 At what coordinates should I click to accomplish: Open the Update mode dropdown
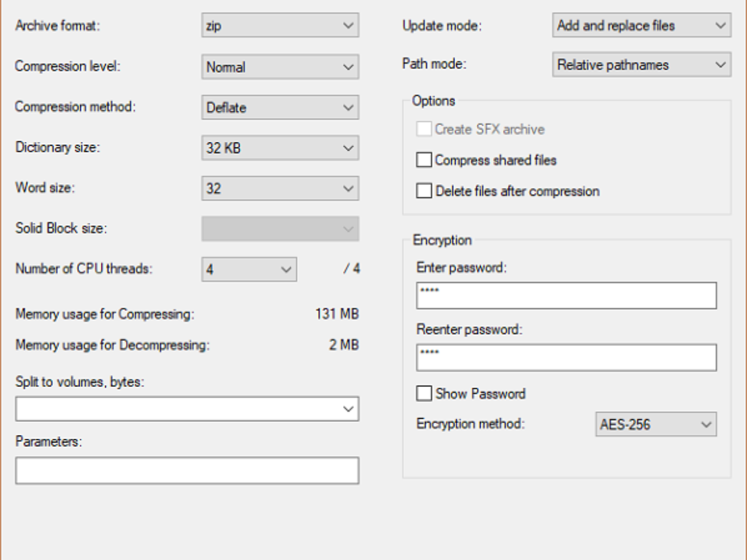[x=641, y=26]
